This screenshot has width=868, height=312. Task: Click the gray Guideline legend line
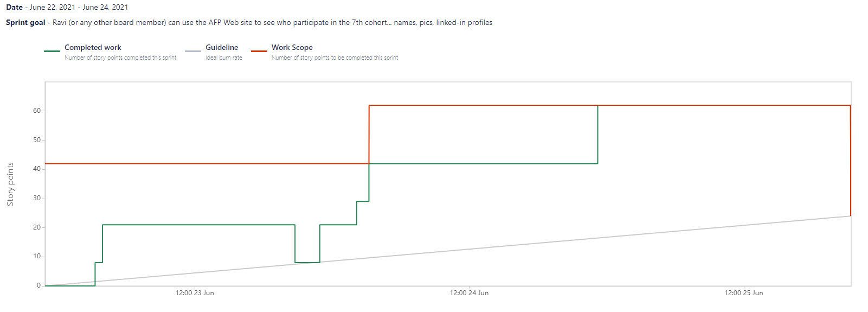point(193,51)
